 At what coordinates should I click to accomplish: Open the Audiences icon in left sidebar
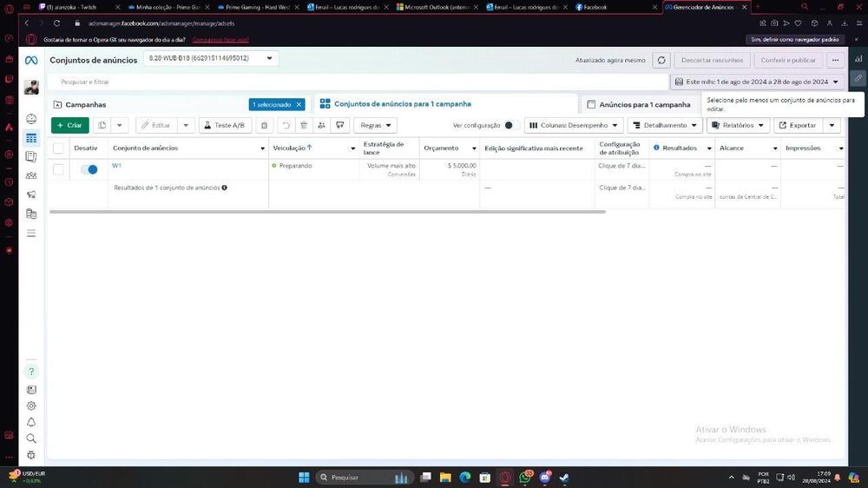(31, 175)
